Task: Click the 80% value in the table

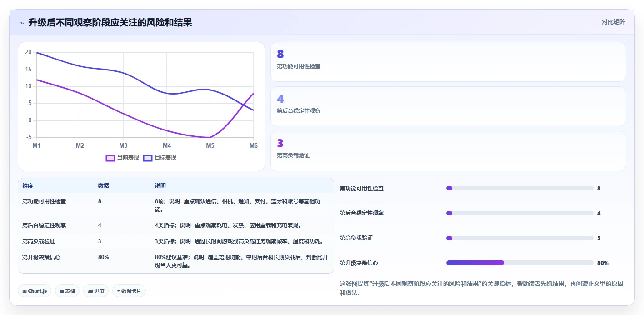Action: 104,257
